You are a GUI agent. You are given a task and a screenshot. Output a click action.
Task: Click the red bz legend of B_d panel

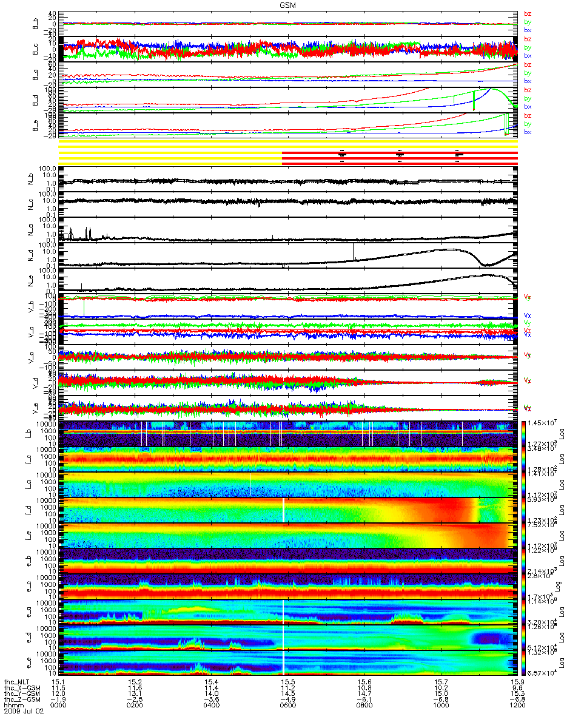528,90
